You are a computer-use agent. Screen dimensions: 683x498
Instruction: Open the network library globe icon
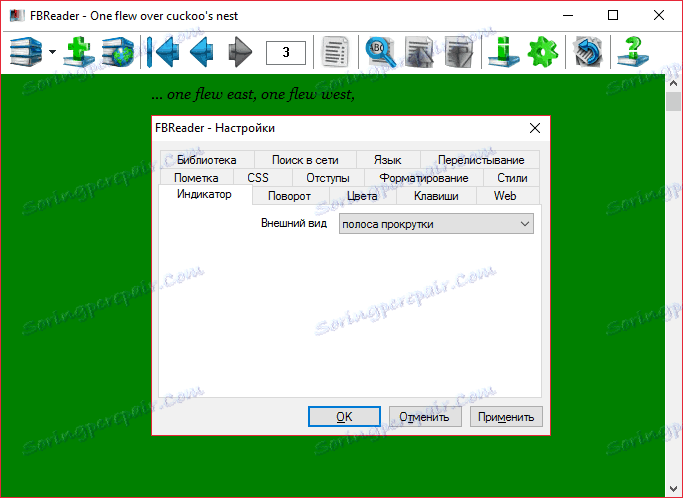[x=118, y=52]
